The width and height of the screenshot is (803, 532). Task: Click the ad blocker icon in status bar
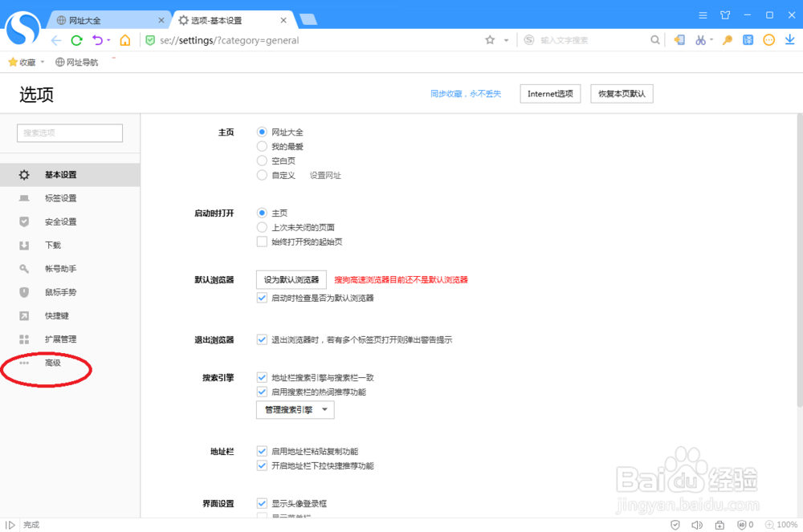(x=743, y=524)
